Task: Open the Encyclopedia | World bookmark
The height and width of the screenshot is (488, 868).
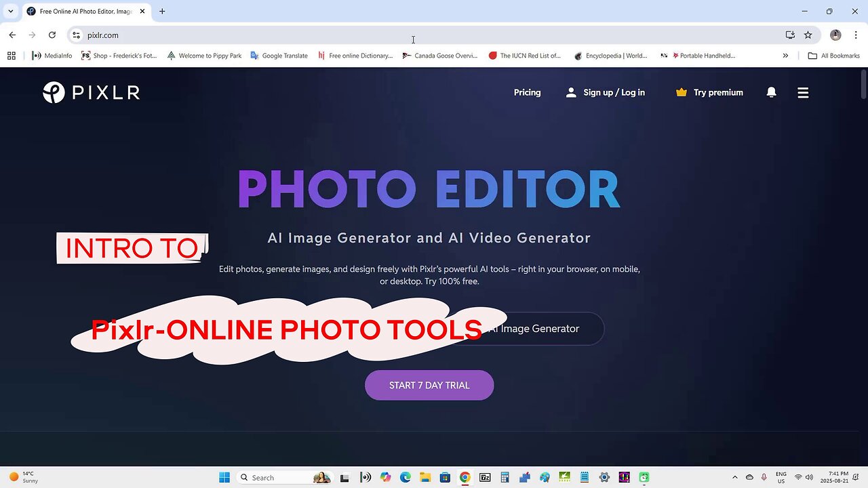Action: (x=610, y=56)
